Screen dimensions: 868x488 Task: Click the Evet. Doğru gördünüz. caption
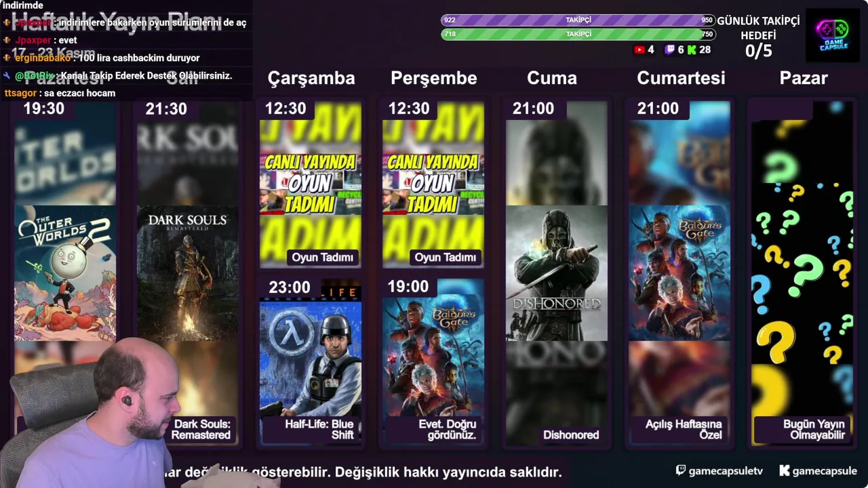pyautogui.click(x=448, y=430)
